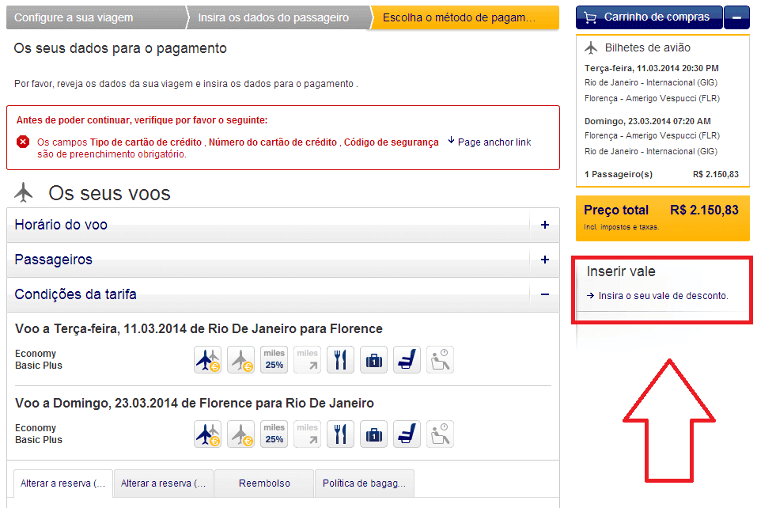Click Terça-feira, 11.03.2014 20:30 PM cart entry

[x=651, y=68]
